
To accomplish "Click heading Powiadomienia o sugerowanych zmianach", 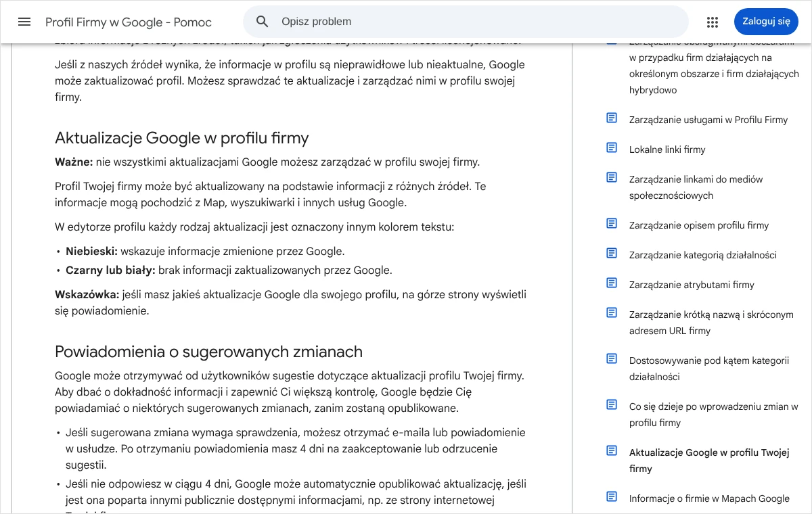I will tap(208, 352).
